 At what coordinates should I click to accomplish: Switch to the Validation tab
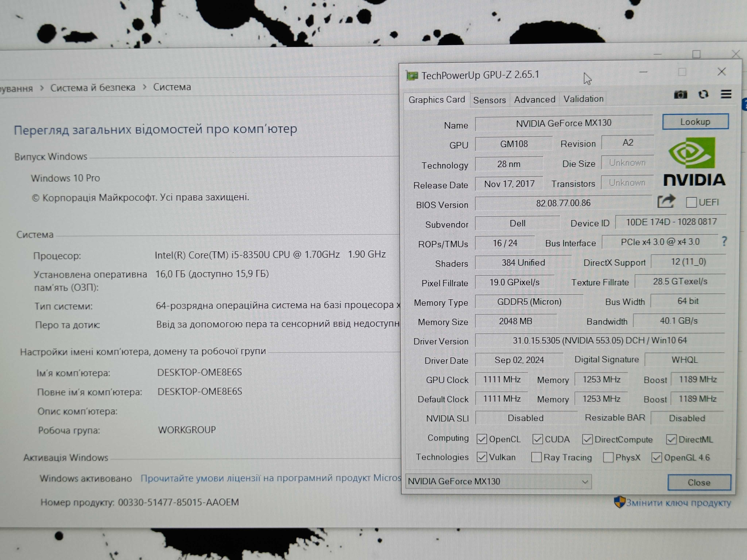click(583, 99)
